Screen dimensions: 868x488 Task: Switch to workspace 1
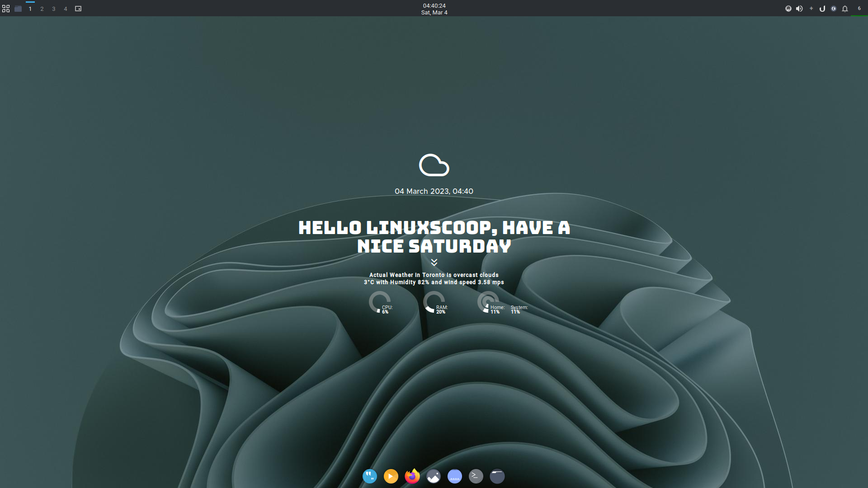(x=30, y=9)
